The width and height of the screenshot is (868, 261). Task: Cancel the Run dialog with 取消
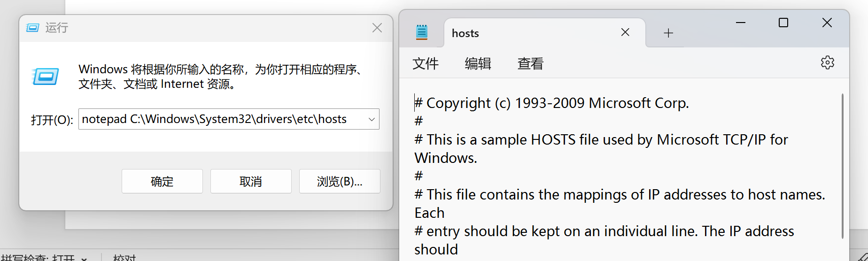tap(251, 181)
